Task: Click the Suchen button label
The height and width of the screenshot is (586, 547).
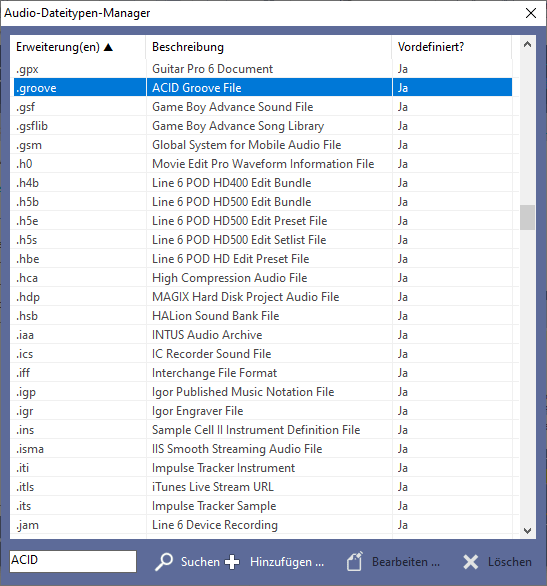Action: (200, 562)
